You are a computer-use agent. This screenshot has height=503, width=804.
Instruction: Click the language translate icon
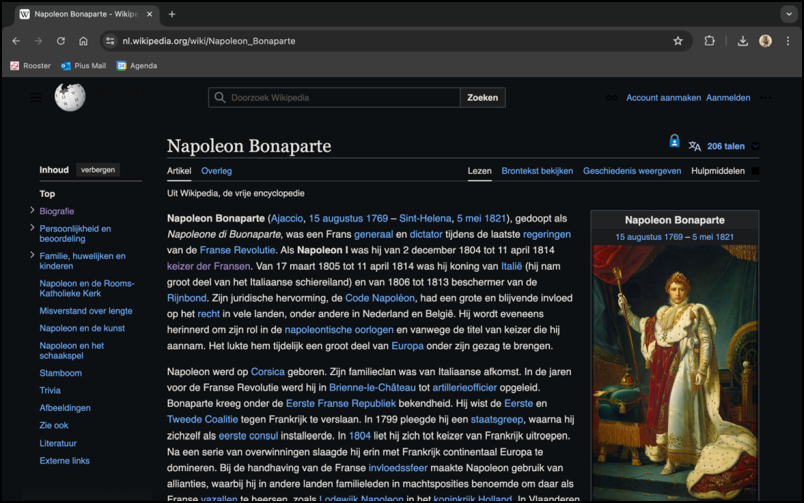coord(694,146)
